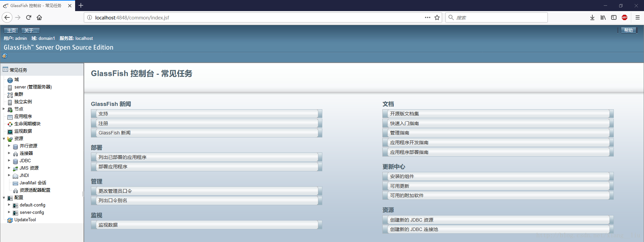This screenshot has height=242, width=644.
Task: Click the 资源适配器配置 icon
Action: click(15, 191)
